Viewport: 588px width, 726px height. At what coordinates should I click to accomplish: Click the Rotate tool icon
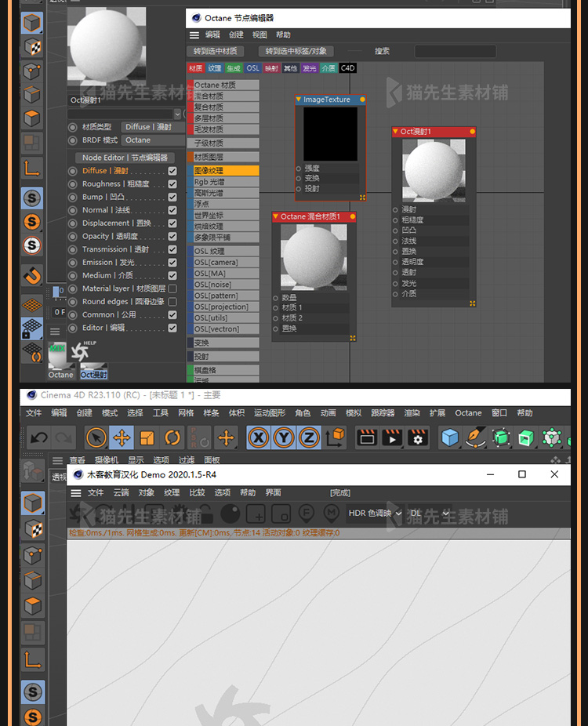(173, 438)
